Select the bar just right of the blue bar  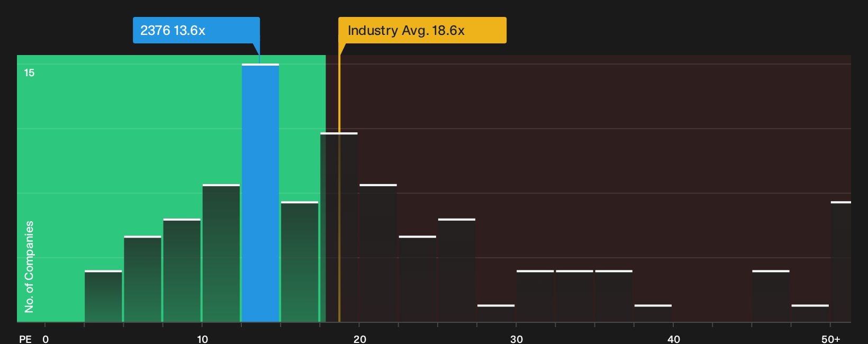tap(300, 261)
